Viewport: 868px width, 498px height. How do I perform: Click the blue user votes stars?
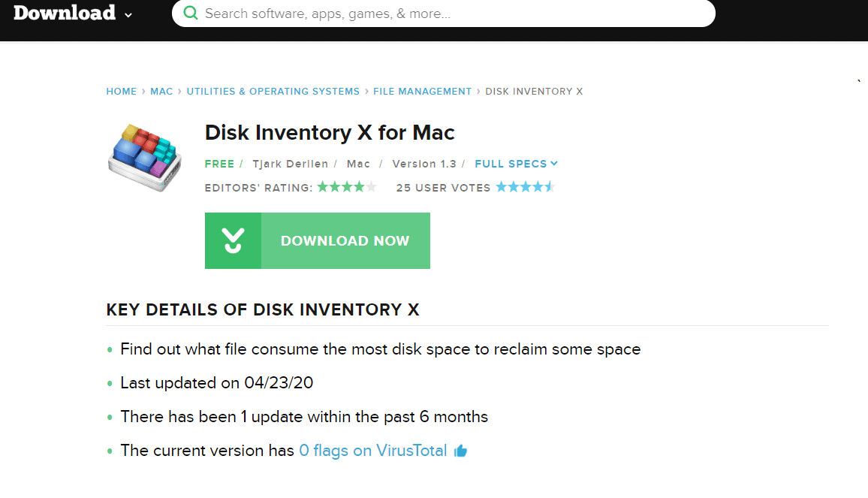click(525, 187)
